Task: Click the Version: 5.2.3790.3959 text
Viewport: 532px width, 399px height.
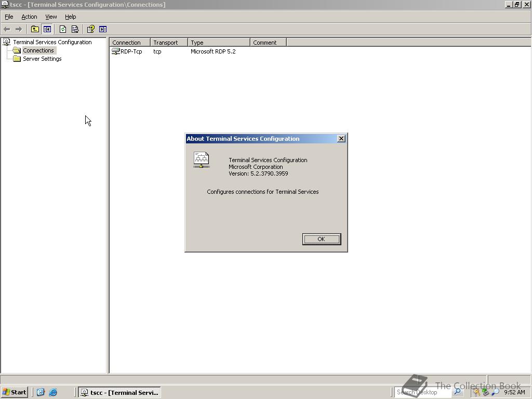Action: click(x=258, y=174)
